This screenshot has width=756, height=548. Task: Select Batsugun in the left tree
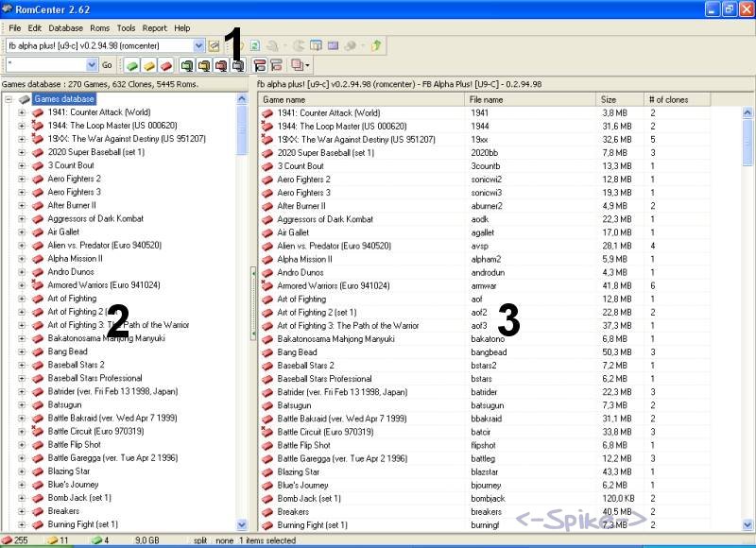tap(64, 404)
